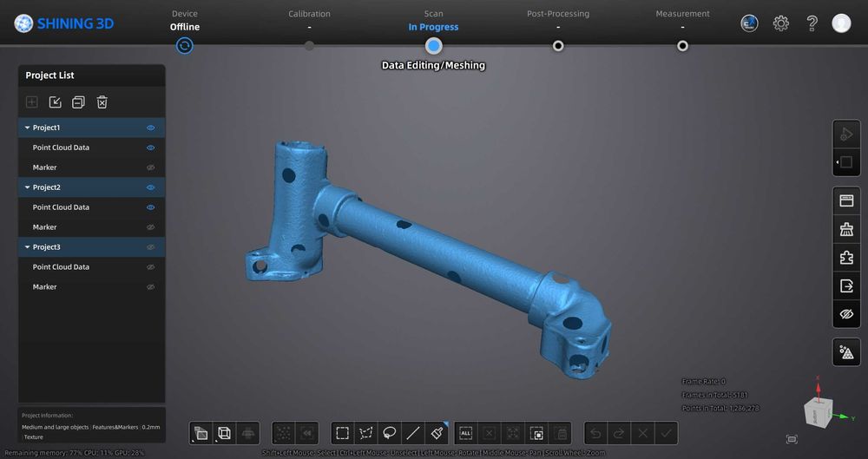This screenshot has height=459, width=868.
Task: Click the Device refresh/reconnect circle icon
Action: (184, 46)
